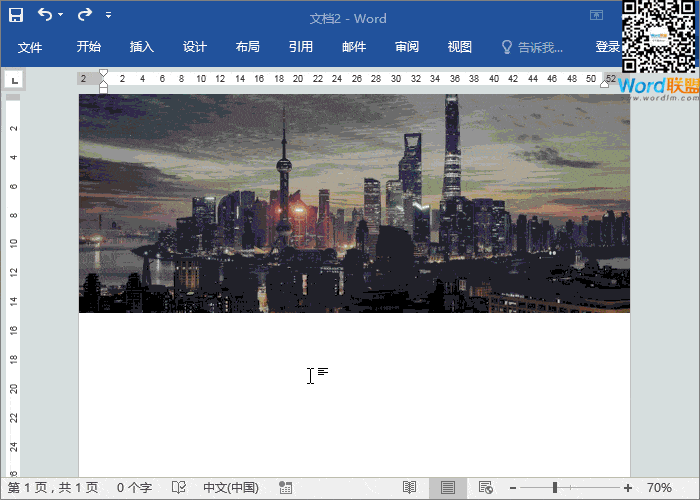Open word count 0 个字
The width and height of the screenshot is (700, 500).
pyautogui.click(x=134, y=488)
